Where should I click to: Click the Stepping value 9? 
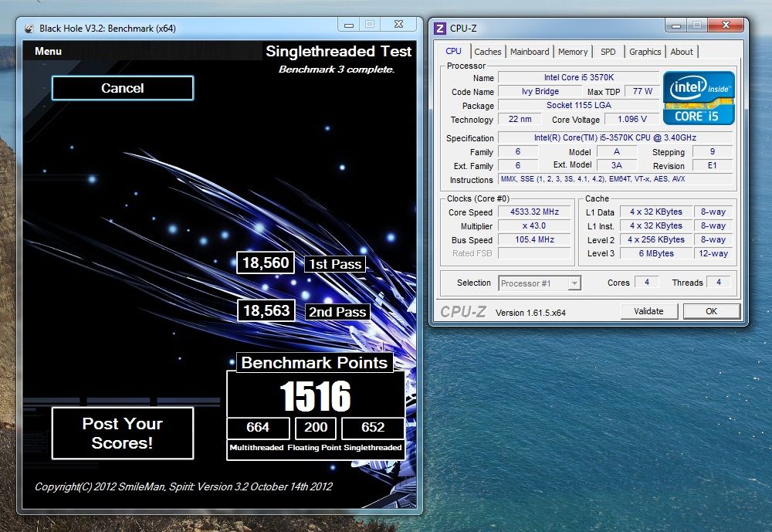712,151
